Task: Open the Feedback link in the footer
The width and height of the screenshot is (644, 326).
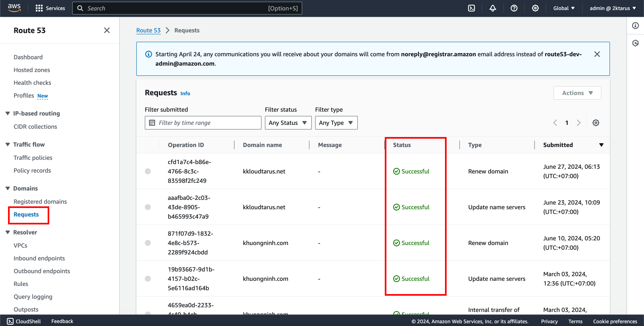Action: click(x=62, y=321)
